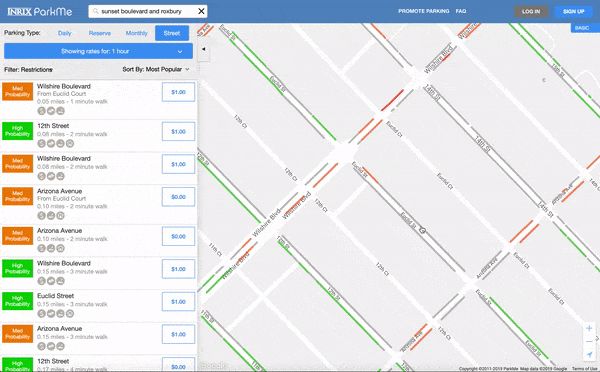Click the search field containing sunset boulevard and roxbury
600x372 pixels.
click(148, 11)
